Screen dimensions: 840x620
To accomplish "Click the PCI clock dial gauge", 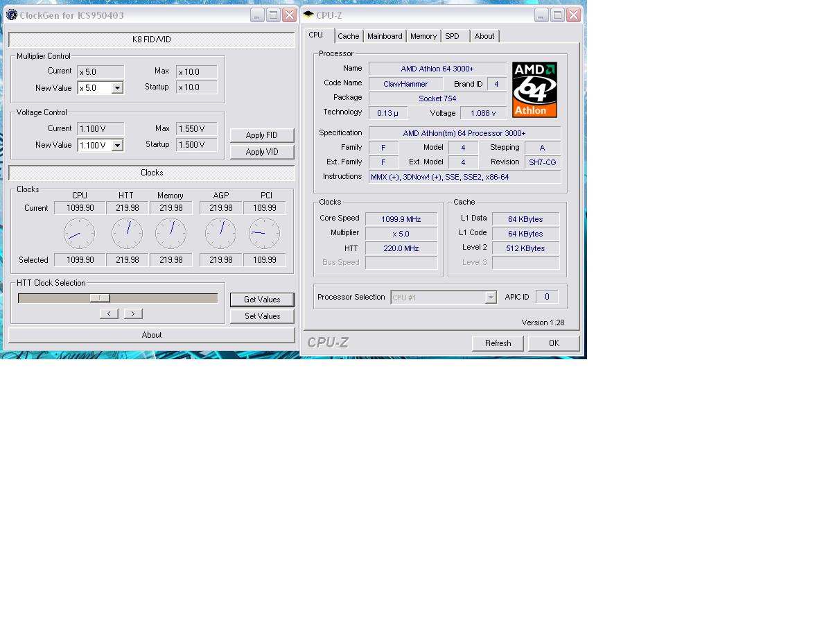I will coord(264,234).
